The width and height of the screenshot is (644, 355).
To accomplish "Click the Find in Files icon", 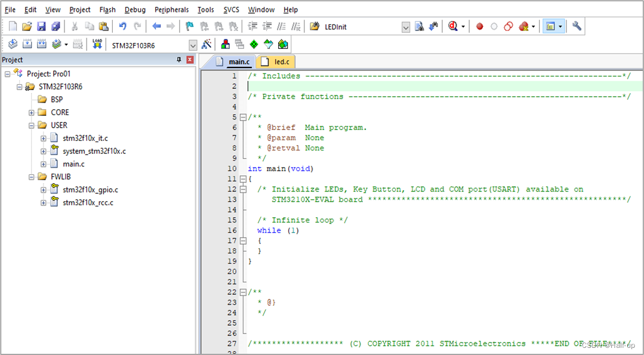I will pos(315,27).
